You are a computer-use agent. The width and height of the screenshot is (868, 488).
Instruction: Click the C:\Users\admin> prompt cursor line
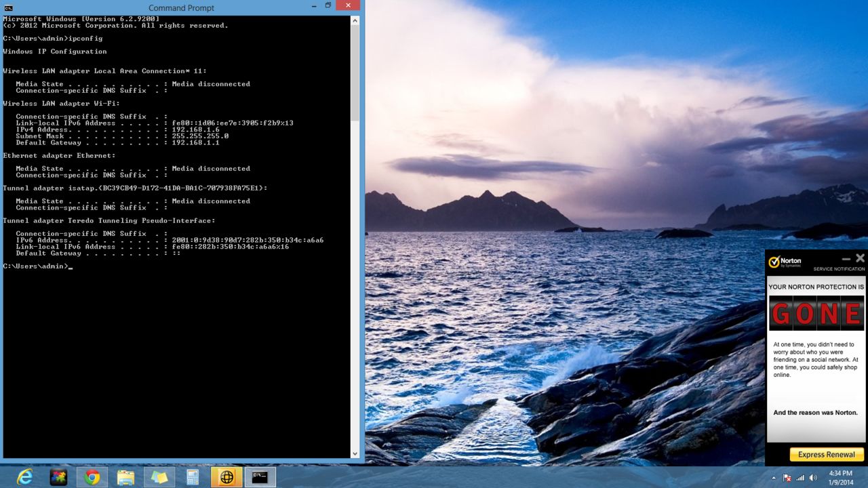pos(37,266)
